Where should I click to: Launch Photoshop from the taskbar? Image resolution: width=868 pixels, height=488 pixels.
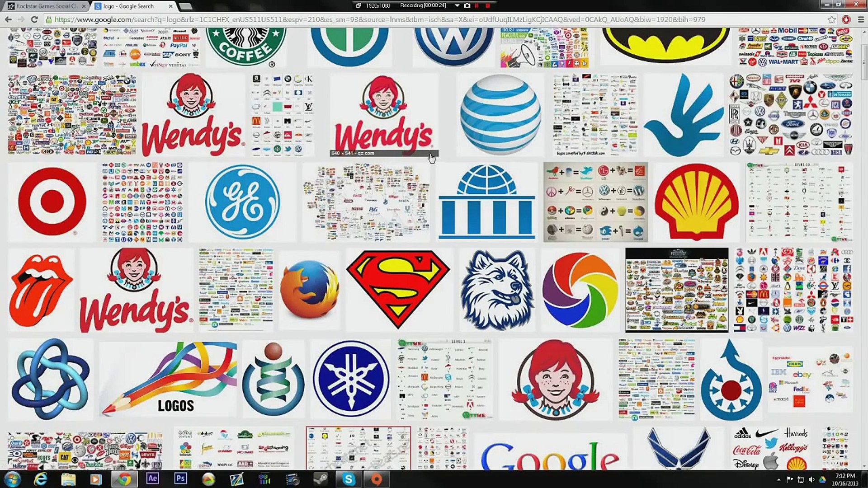[180, 479]
